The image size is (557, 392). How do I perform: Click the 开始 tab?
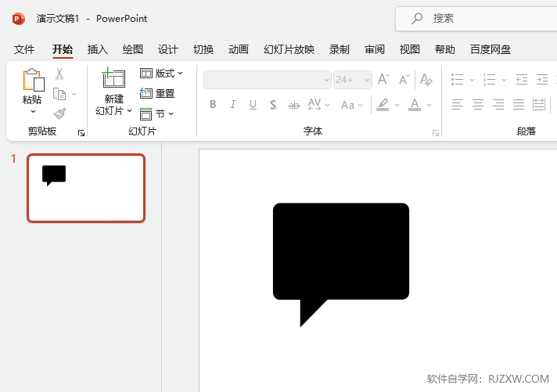coord(63,49)
